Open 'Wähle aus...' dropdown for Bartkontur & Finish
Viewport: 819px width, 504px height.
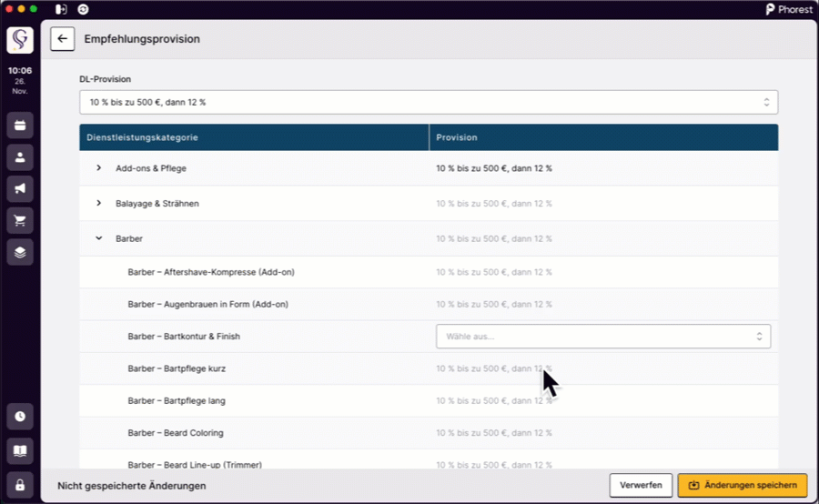coord(602,337)
